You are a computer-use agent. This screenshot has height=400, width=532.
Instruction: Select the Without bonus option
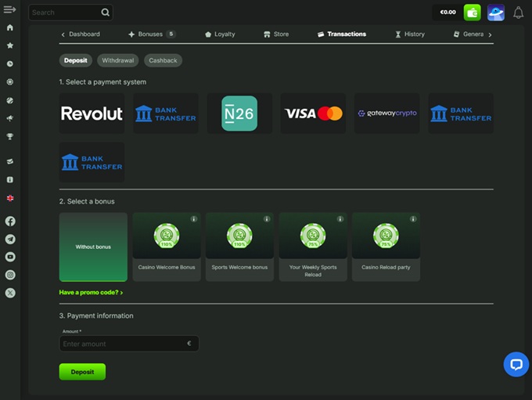click(93, 247)
